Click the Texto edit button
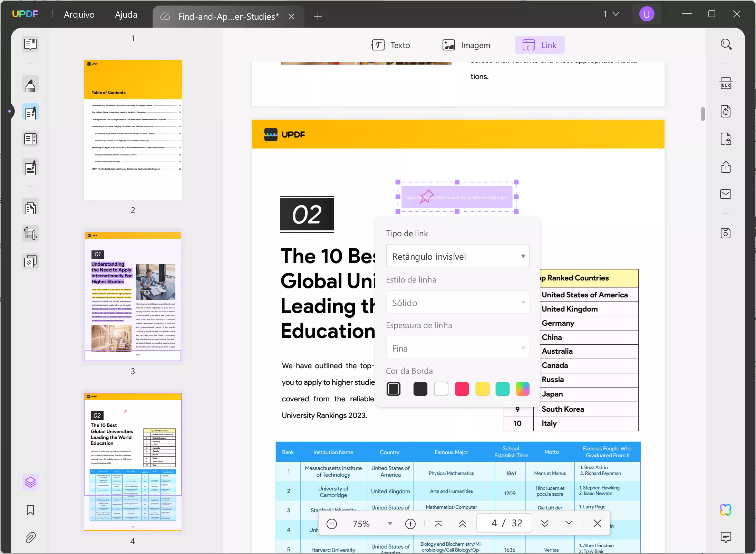 pyautogui.click(x=391, y=45)
